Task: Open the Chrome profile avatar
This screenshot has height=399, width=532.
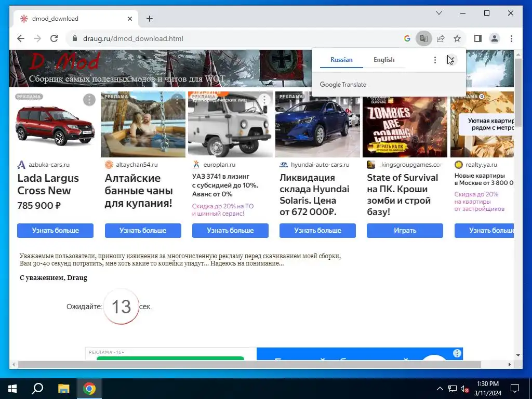Action: point(495,38)
